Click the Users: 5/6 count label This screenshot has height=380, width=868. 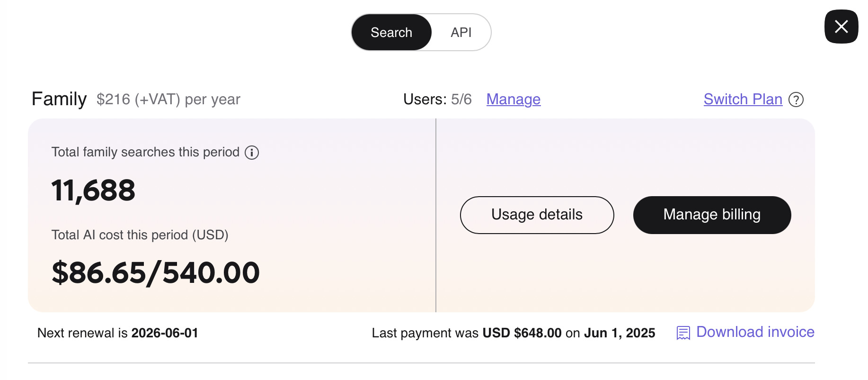pos(437,100)
